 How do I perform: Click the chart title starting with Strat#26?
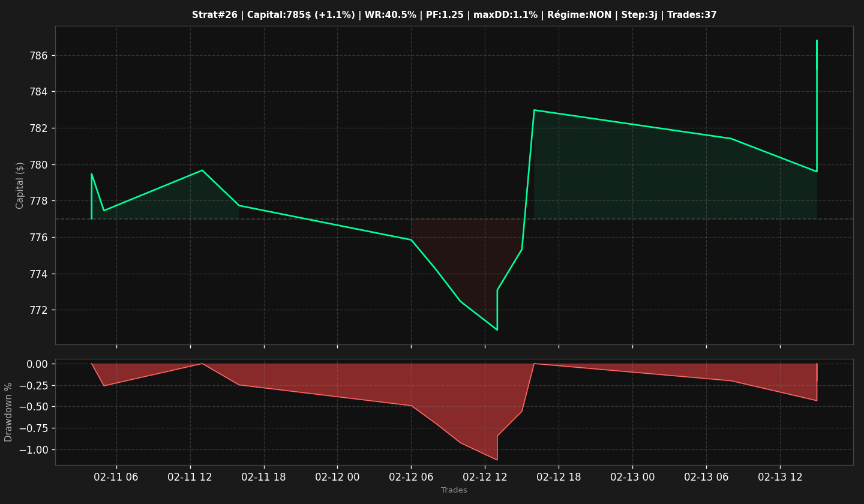(454, 15)
